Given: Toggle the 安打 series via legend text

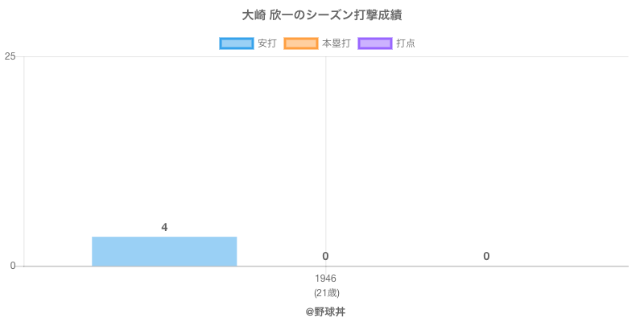Looking at the screenshot, I should (x=266, y=43).
